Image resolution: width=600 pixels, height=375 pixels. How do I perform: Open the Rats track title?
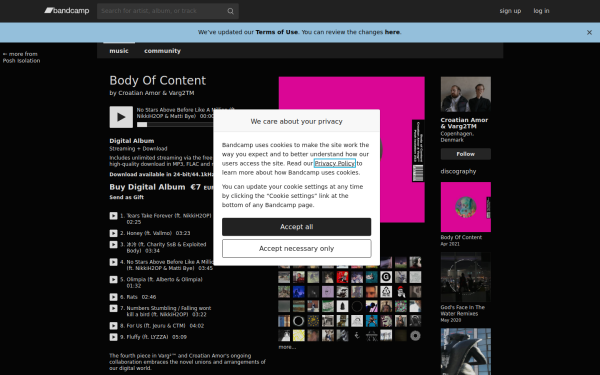(x=132, y=297)
